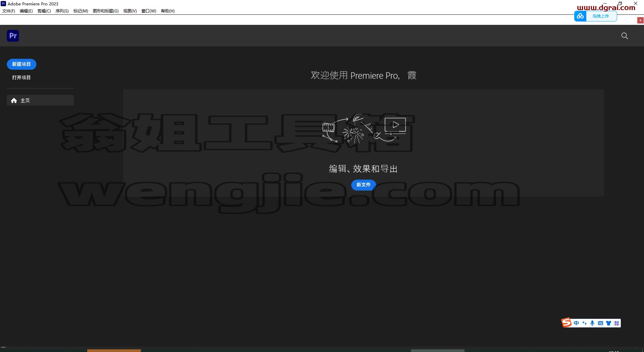Viewport: 644px width, 352px height.
Task: Click the title bar Pr application icon
Action: [3, 4]
